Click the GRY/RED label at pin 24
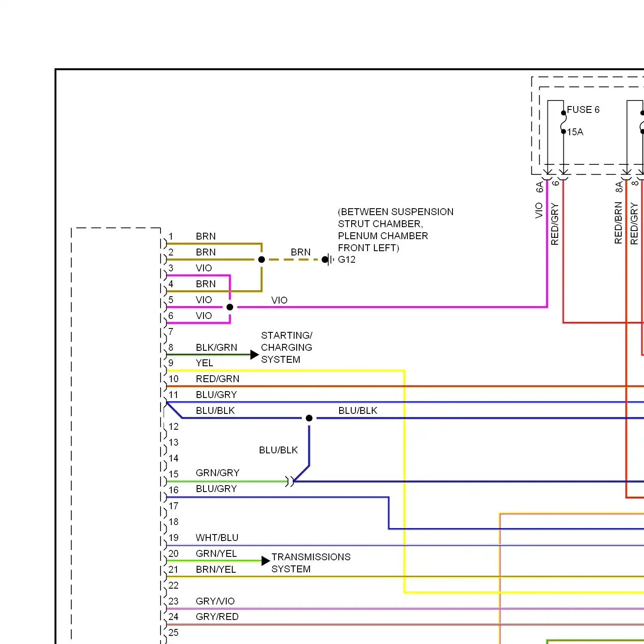Viewport: 644px width, 644px height. 217,617
